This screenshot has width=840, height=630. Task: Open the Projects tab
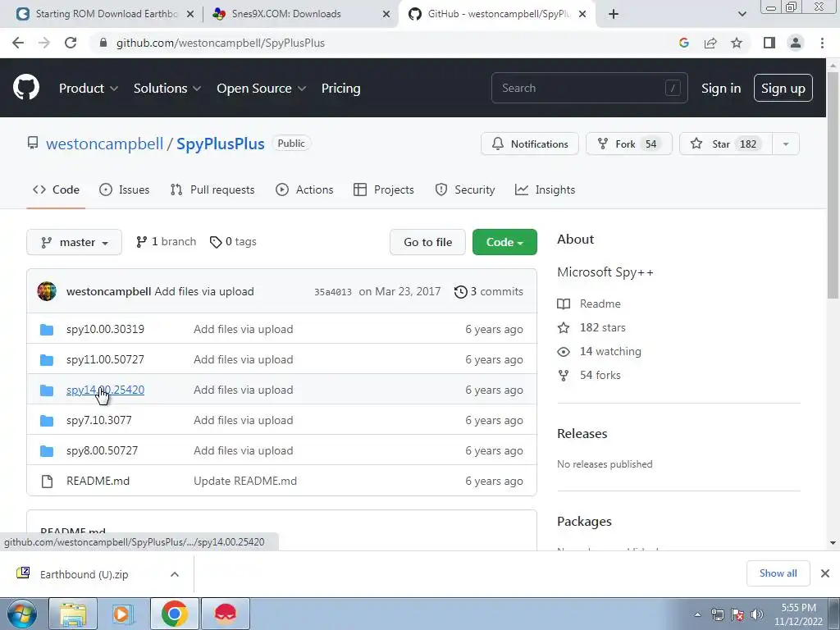384,189
